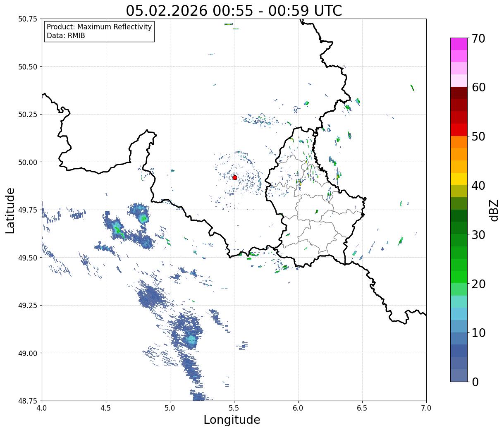Click the 'dBZ' colorbar label
Viewport: 504px width, 430px height.
pos(494,210)
